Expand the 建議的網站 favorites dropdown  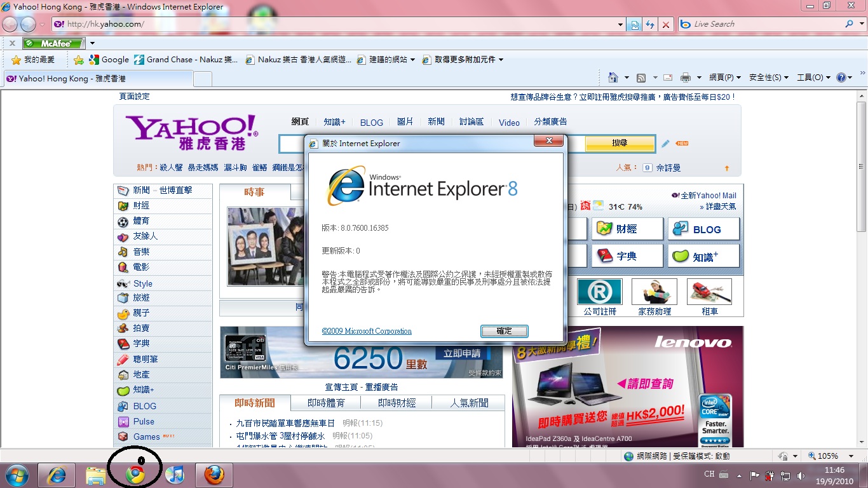pos(412,60)
